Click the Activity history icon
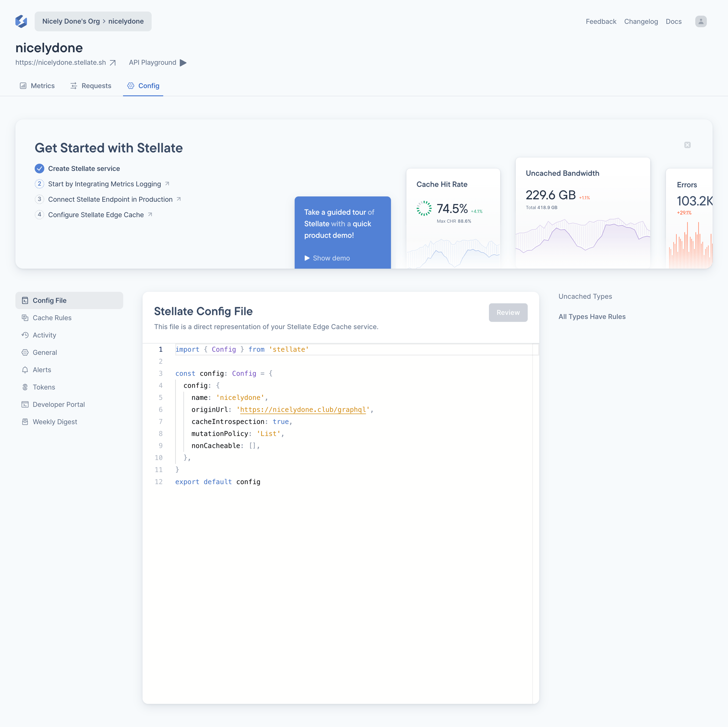 [25, 335]
